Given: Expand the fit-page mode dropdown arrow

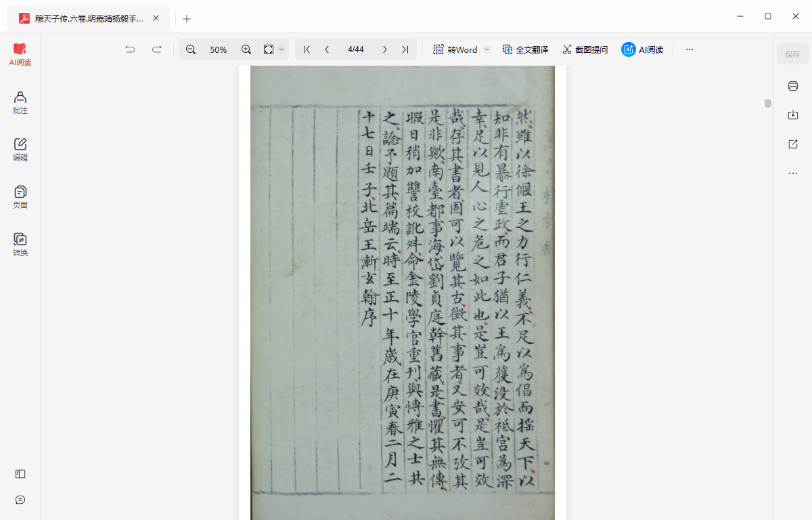Looking at the screenshot, I should [282, 49].
